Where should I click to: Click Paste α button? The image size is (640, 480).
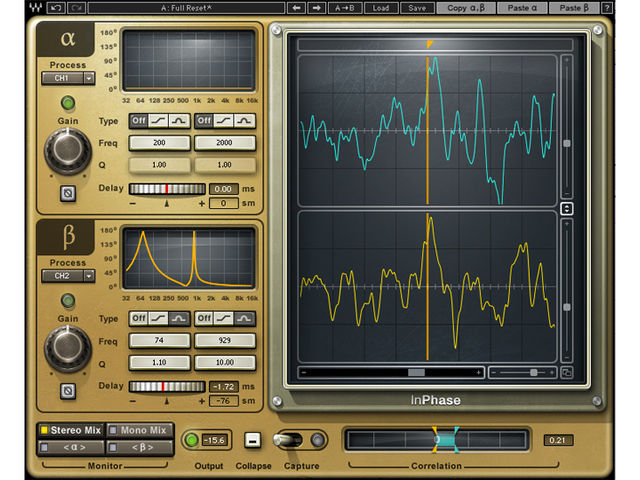[x=522, y=8]
